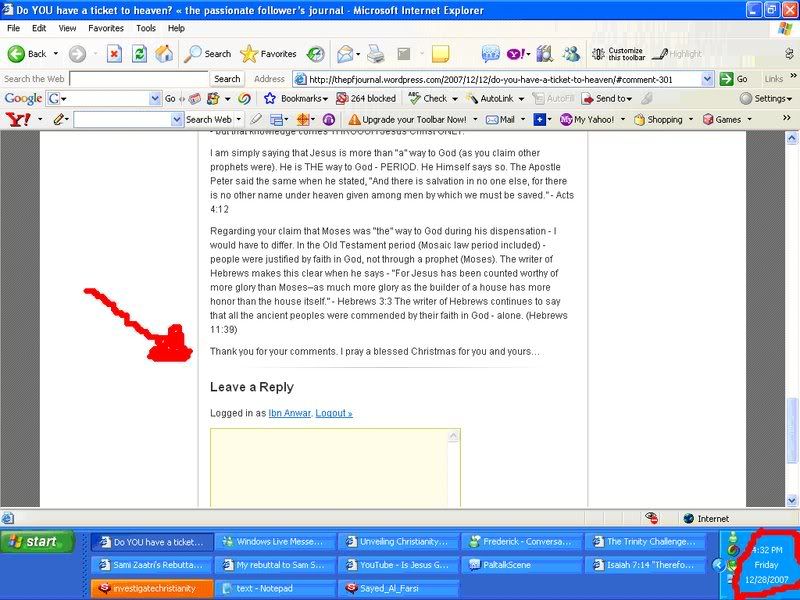Click the Send to button on the Google toolbar
This screenshot has width=800, height=600.
click(x=607, y=98)
